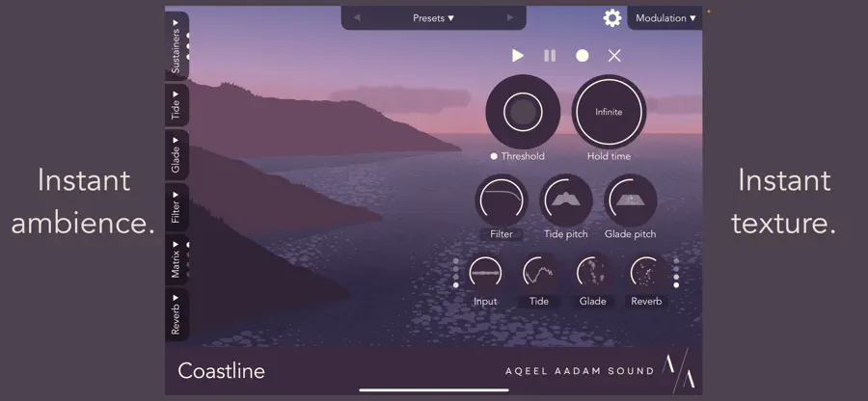
Task: Click the Aqeel Aadam Sound logo
Action: [x=679, y=371]
